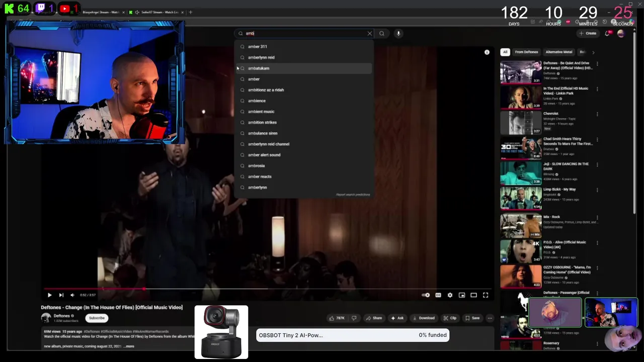Mute the video volume icon
Viewport: 644px width, 362px height.
coord(72,295)
